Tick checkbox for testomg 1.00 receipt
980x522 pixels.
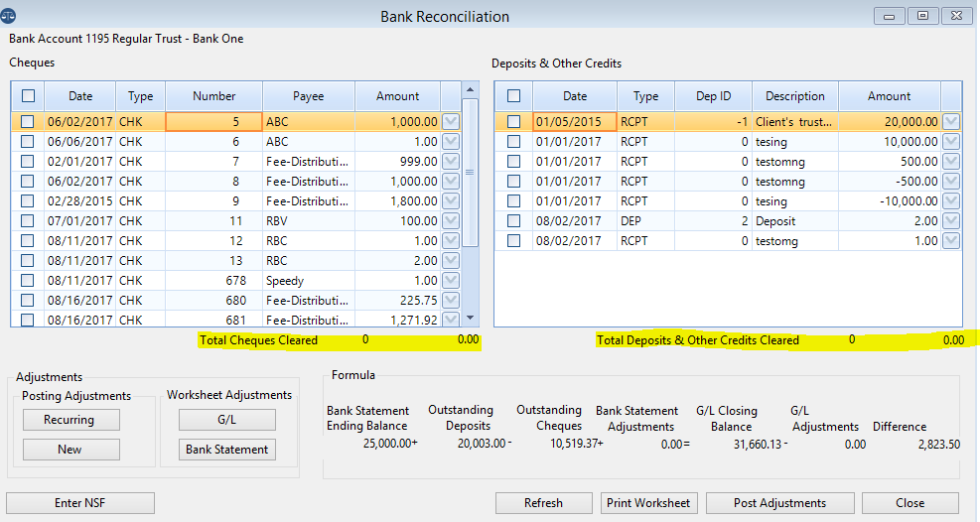513,241
